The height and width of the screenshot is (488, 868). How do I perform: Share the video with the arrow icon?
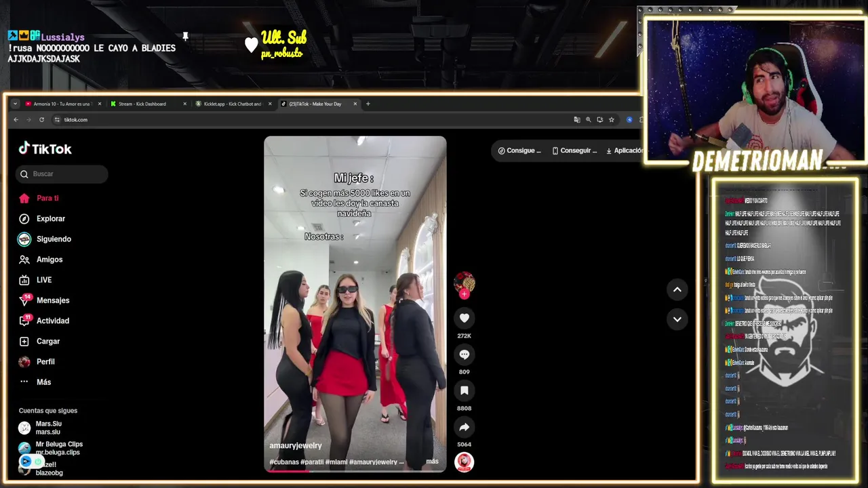tap(465, 427)
